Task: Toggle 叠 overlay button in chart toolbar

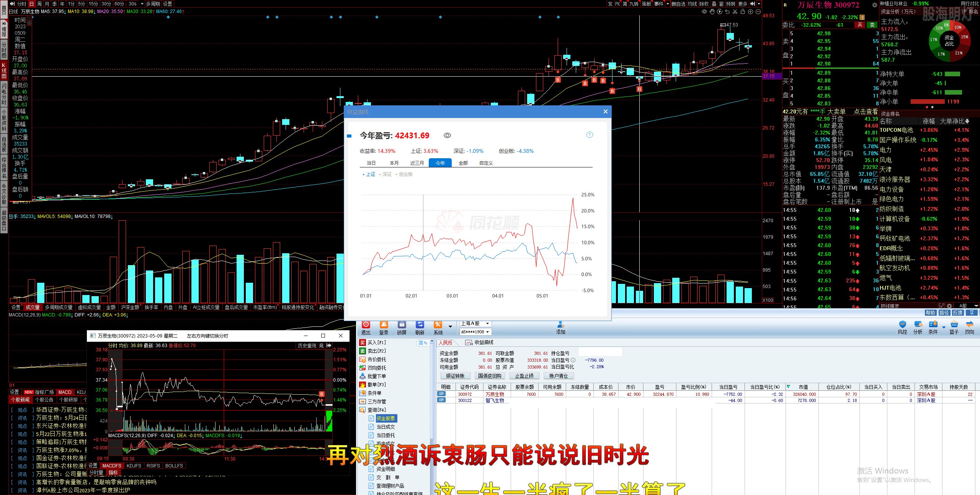Action: [x=714, y=4]
